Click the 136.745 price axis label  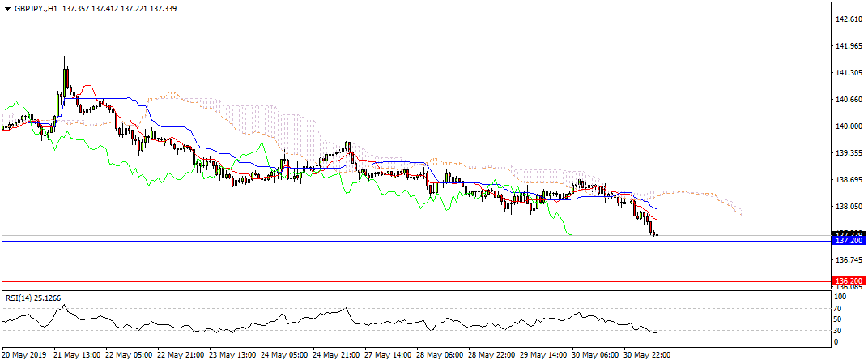coord(847,260)
